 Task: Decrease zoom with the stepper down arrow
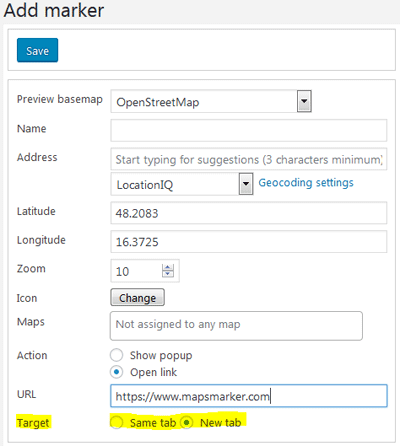[x=168, y=274]
